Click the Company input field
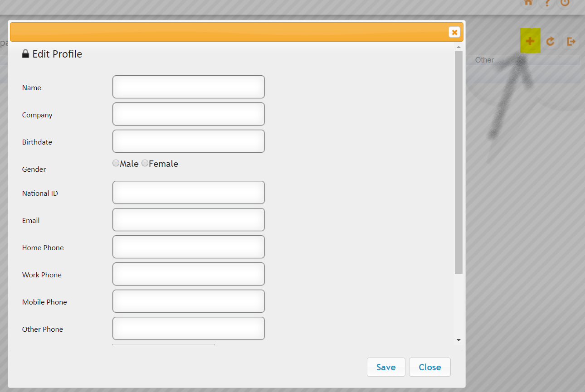The image size is (585, 392). [x=189, y=114]
